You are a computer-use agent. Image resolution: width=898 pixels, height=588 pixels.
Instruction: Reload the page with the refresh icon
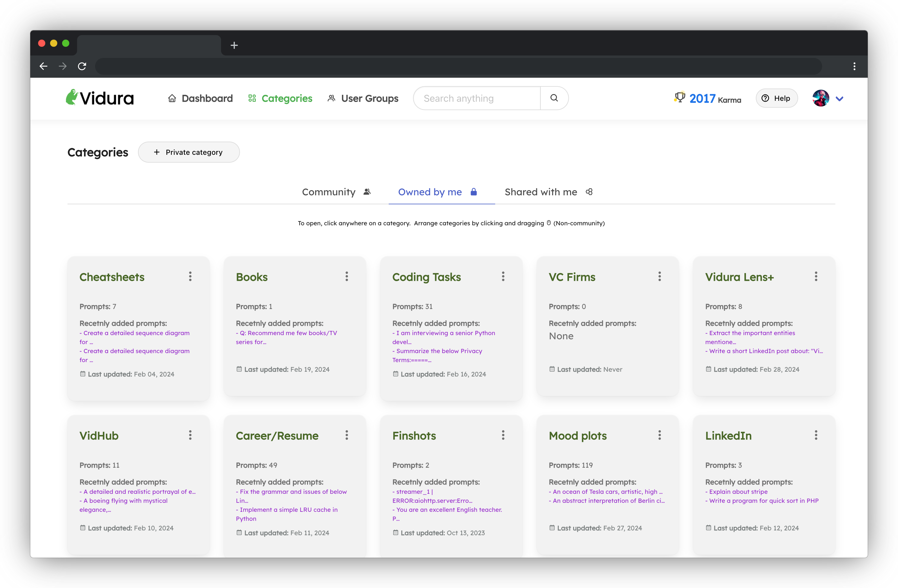pyautogui.click(x=82, y=66)
